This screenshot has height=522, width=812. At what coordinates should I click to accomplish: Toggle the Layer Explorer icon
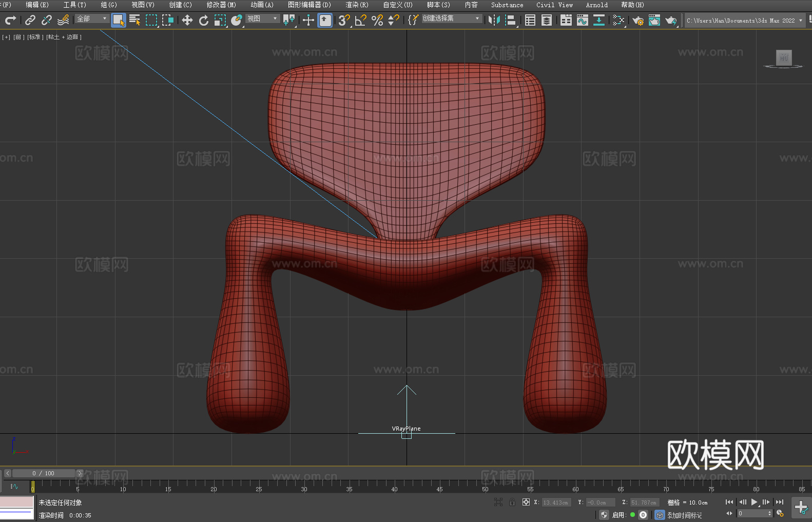[547, 20]
